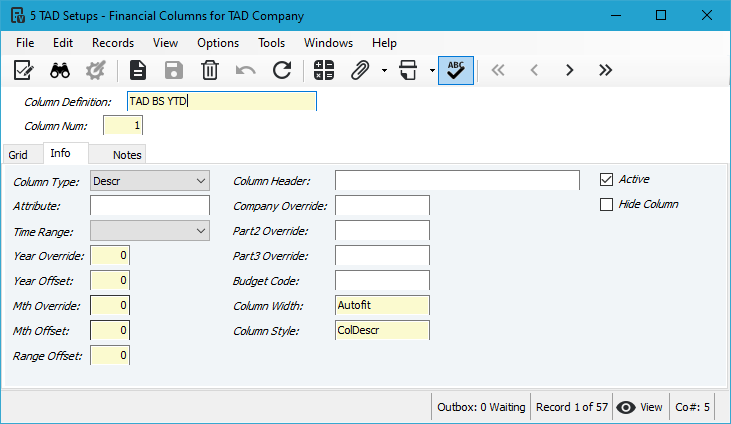Click the Part3 Override field
The height and width of the screenshot is (424, 731).
pyautogui.click(x=382, y=256)
